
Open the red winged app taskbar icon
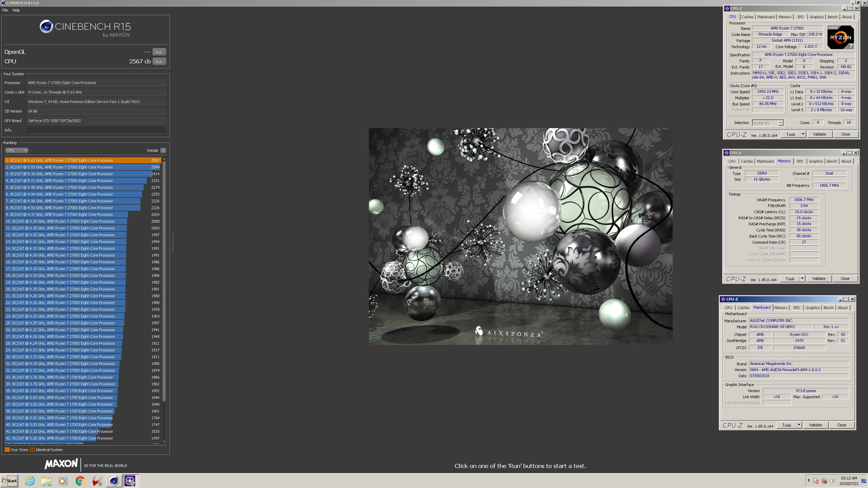(97, 481)
